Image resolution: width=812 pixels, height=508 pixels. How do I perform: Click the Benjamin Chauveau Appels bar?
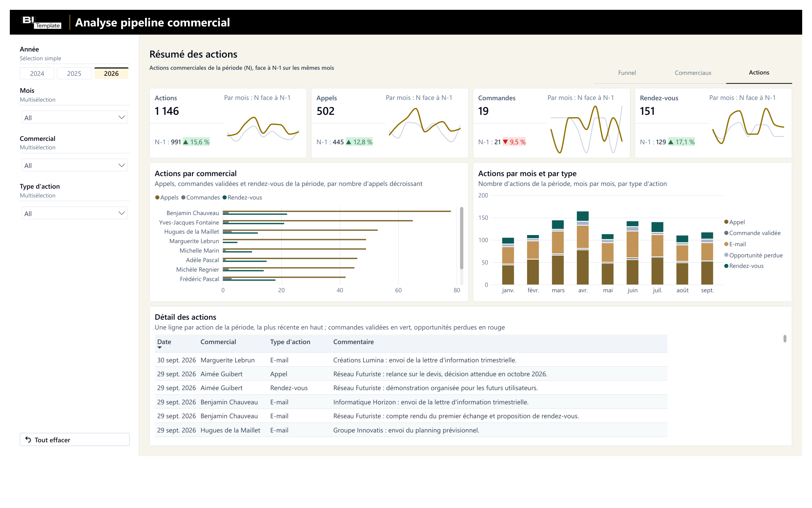click(x=337, y=211)
